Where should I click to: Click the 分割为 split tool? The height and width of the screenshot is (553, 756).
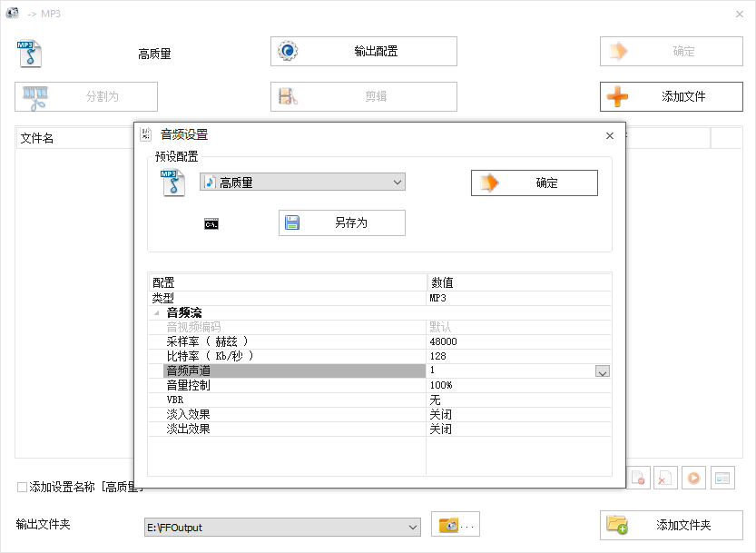(x=85, y=96)
